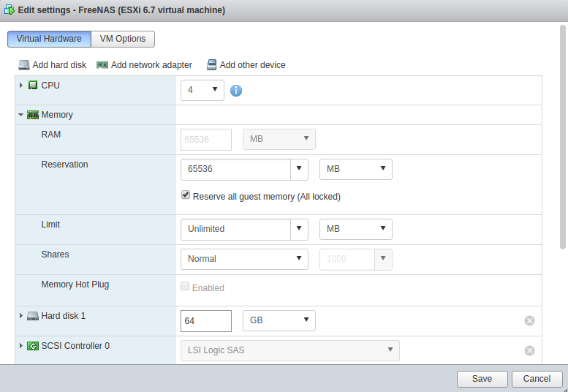The image size is (568, 392).
Task: Click the Reservation 65536 input field
Action: pos(235,169)
